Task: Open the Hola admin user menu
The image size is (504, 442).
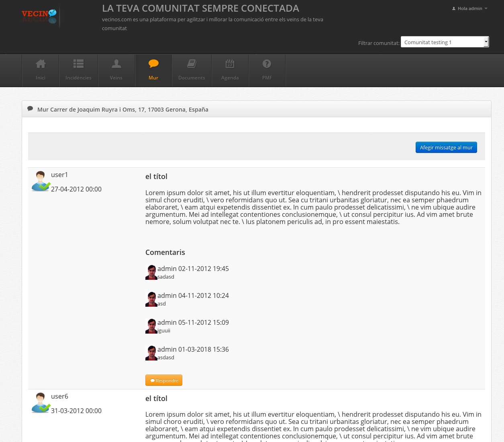Action: pos(469,8)
